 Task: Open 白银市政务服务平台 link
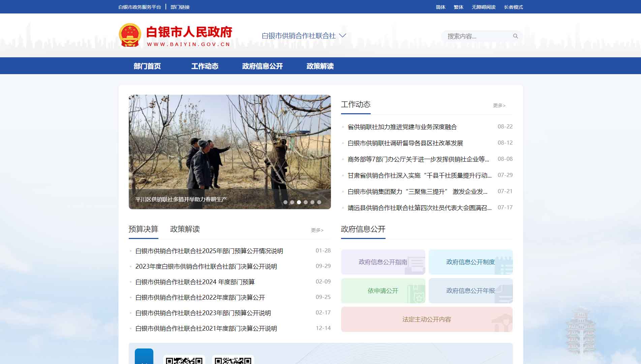tap(140, 7)
